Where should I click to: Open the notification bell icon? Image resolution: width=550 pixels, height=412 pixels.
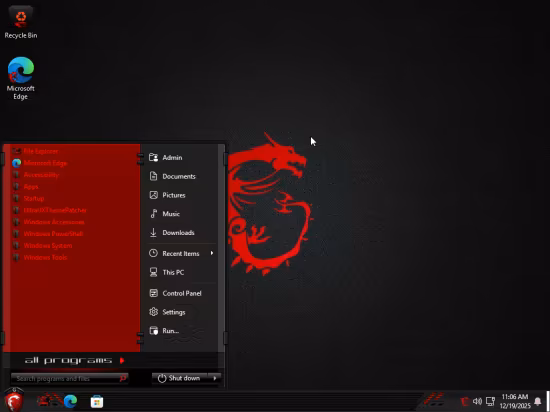pyautogui.click(x=537, y=401)
